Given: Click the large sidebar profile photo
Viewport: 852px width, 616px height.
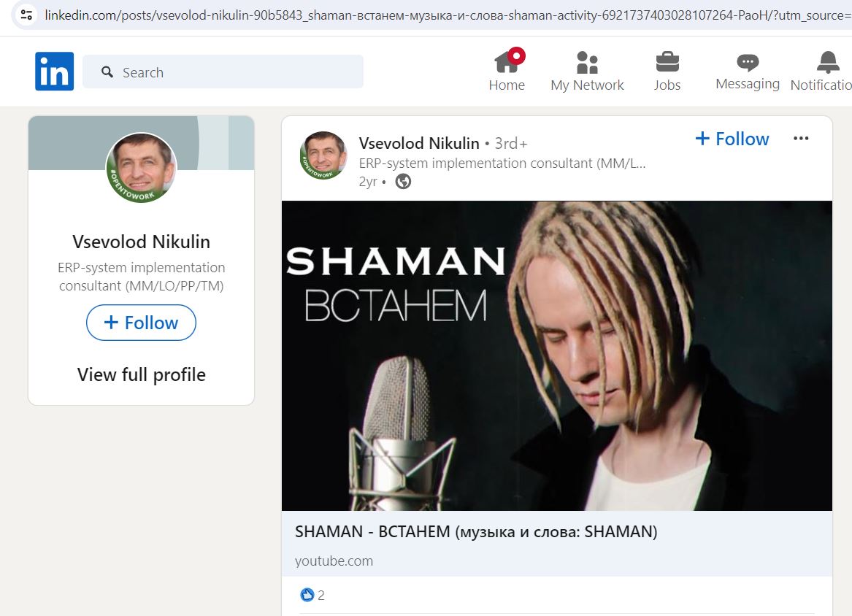Looking at the screenshot, I should point(142,167).
